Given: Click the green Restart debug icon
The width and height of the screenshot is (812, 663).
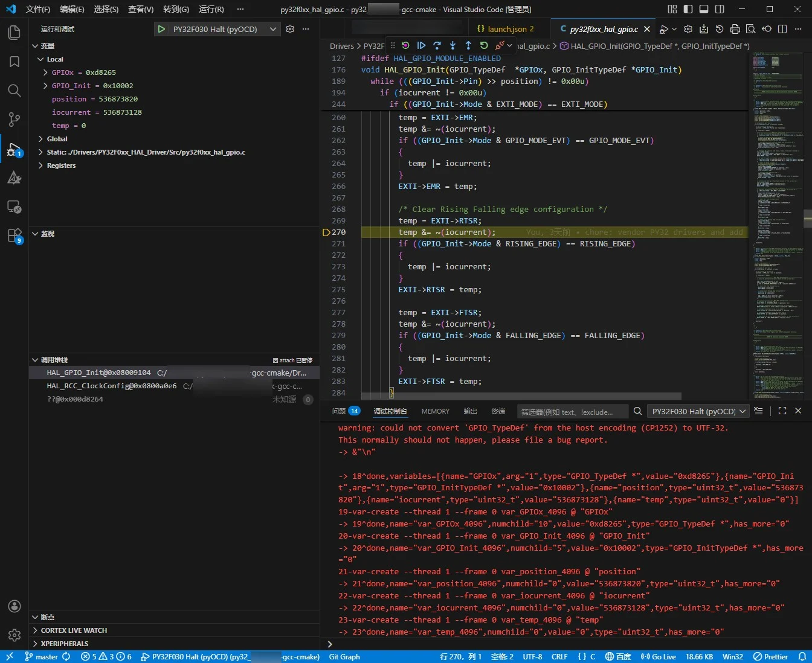Looking at the screenshot, I should 484,45.
